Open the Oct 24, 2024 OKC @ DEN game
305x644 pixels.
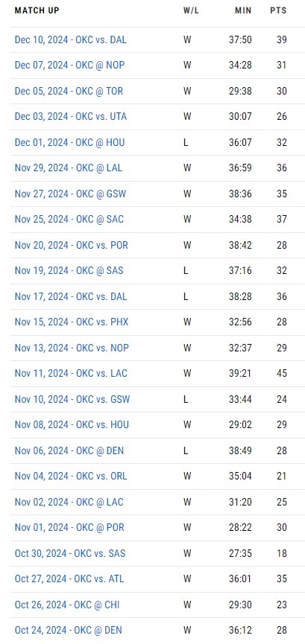(x=69, y=630)
